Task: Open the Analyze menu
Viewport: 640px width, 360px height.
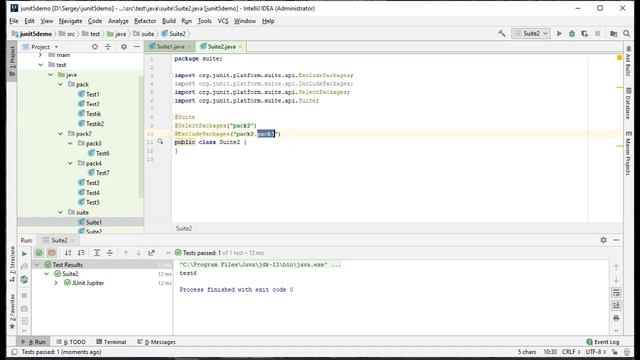Action: coord(118,21)
